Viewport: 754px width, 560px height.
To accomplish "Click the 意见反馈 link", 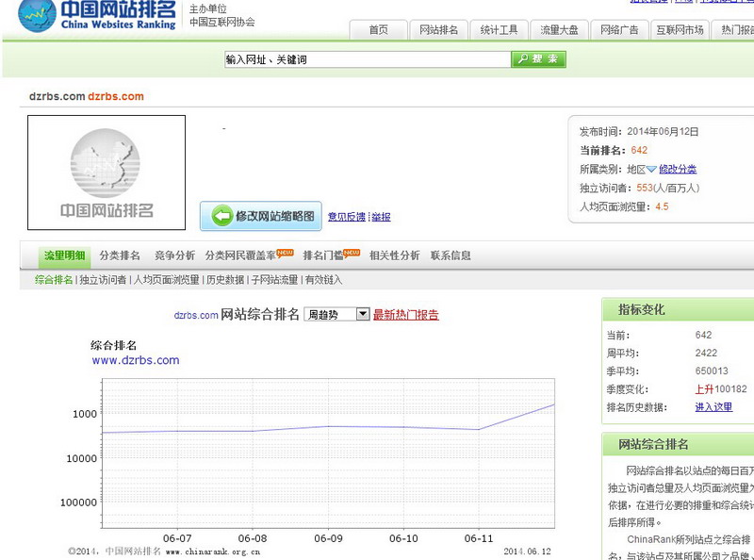I will coord(347,217).
